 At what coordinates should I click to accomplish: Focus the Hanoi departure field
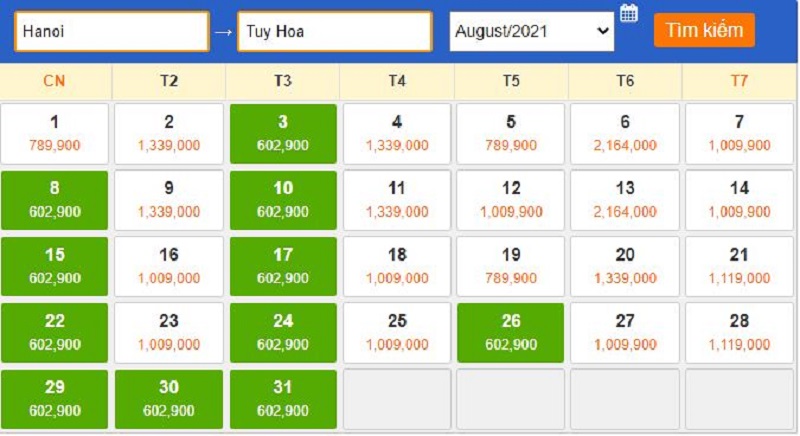(x=112, y=32)
